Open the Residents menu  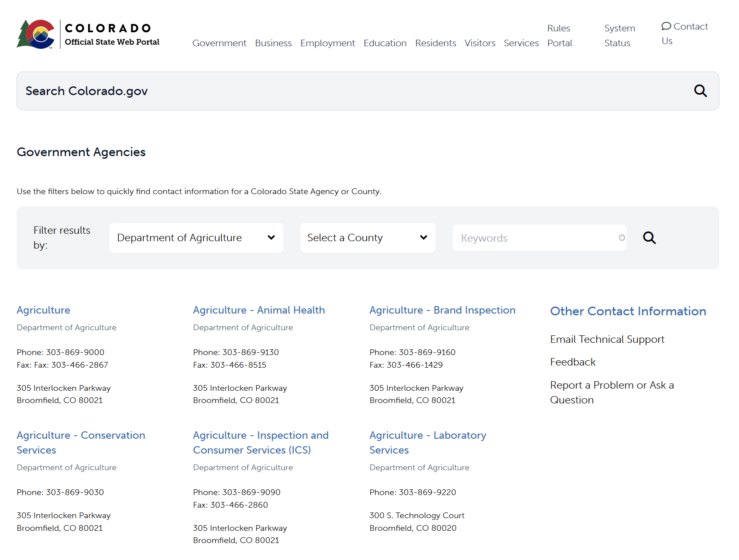(436, 43)
